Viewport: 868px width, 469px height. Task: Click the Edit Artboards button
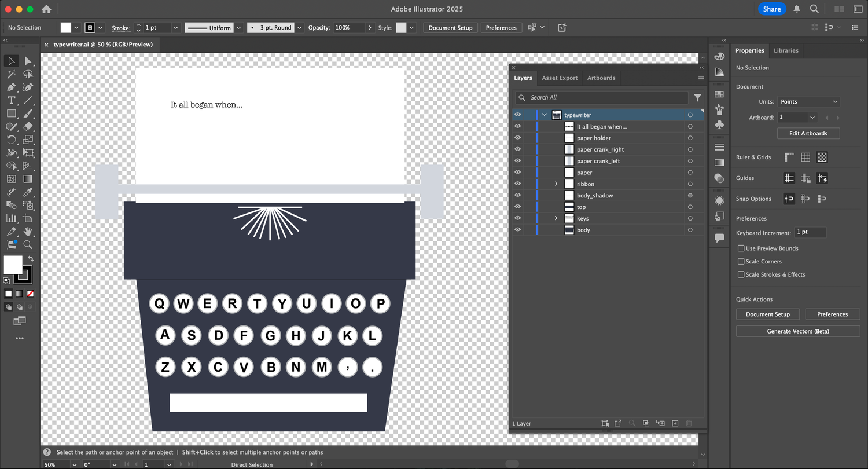pos(808,134)
